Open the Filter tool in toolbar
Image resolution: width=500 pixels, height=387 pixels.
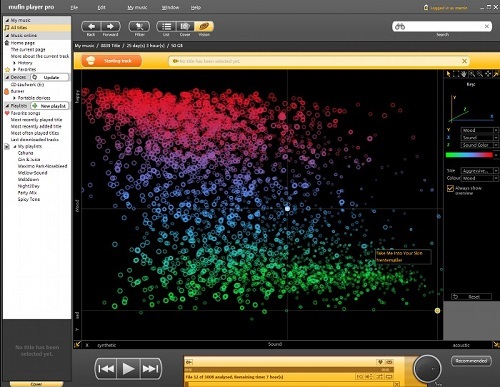point(139,26)
